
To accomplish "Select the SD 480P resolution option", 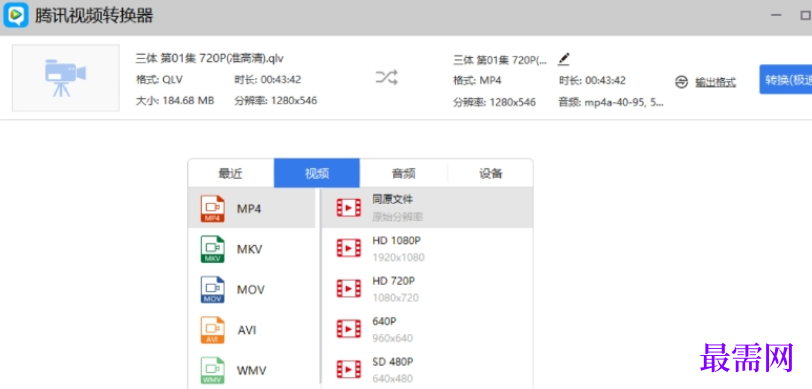I will (x=427, y=369).
